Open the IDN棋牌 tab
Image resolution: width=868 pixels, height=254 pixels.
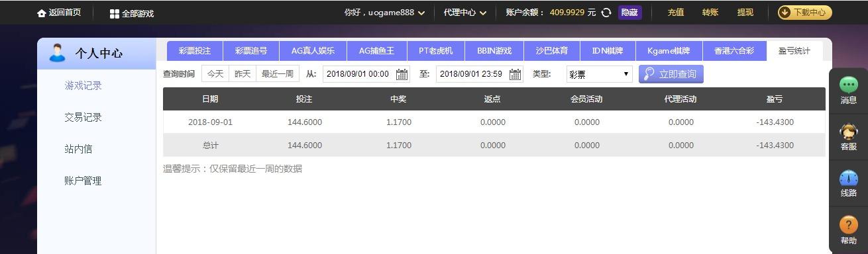[x=608, y=51]
